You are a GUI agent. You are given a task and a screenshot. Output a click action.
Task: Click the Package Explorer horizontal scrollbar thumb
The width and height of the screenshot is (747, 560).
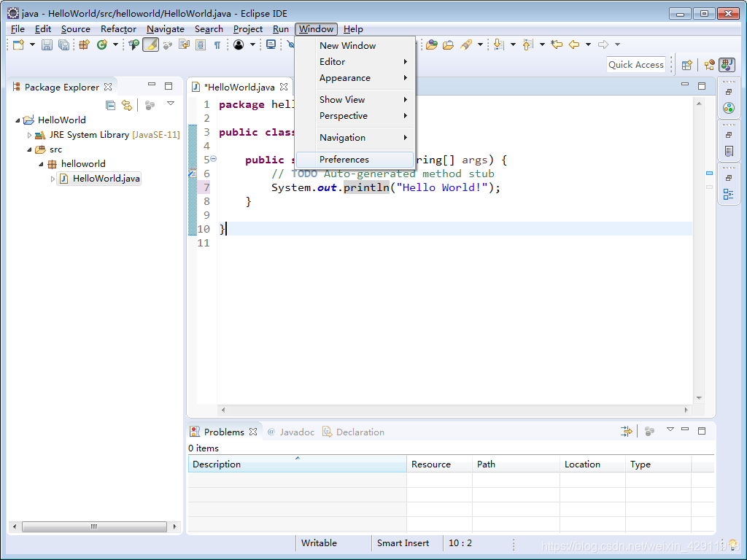(94, 526)
